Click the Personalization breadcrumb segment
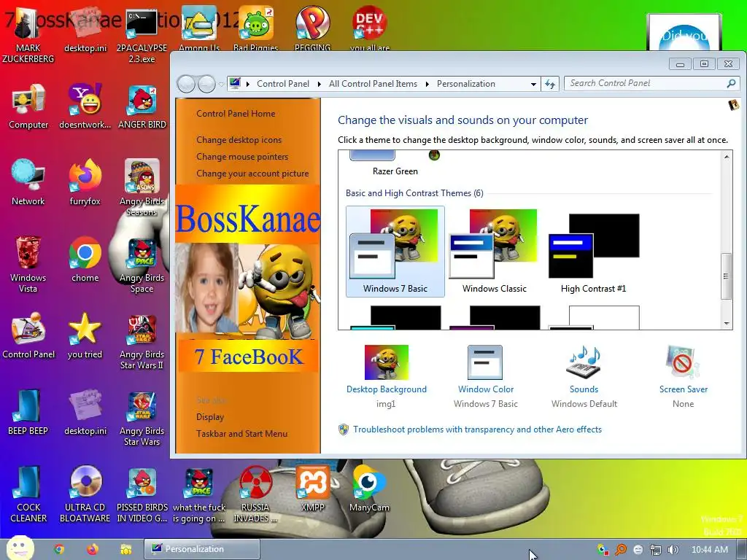This screenshot has width=747, height=560. [466, 84]
